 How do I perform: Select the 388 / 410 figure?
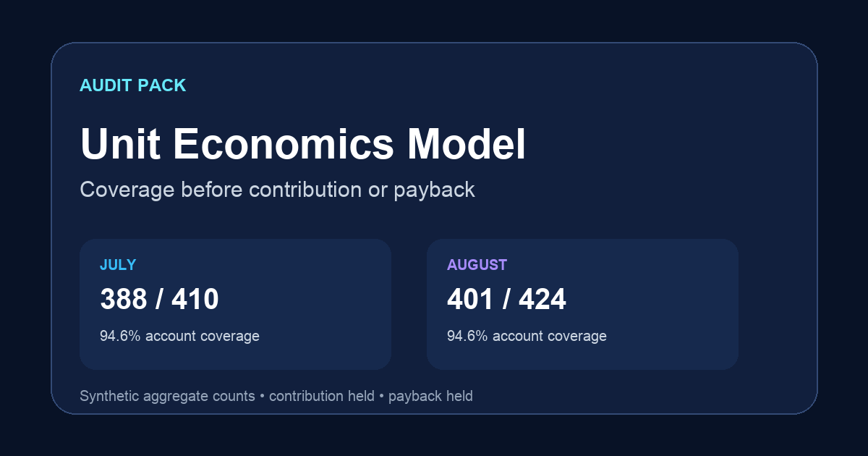pyautogui.click(x=159, y=299)
